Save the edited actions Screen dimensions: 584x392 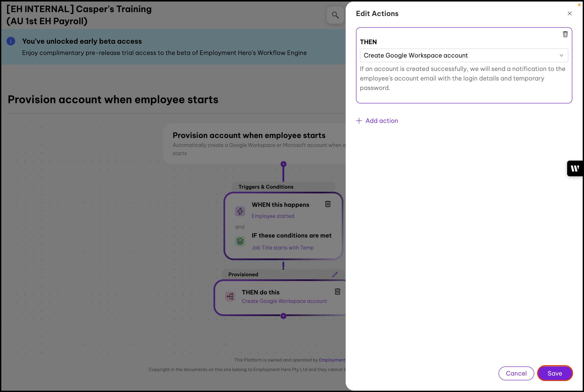pos(555,373)
